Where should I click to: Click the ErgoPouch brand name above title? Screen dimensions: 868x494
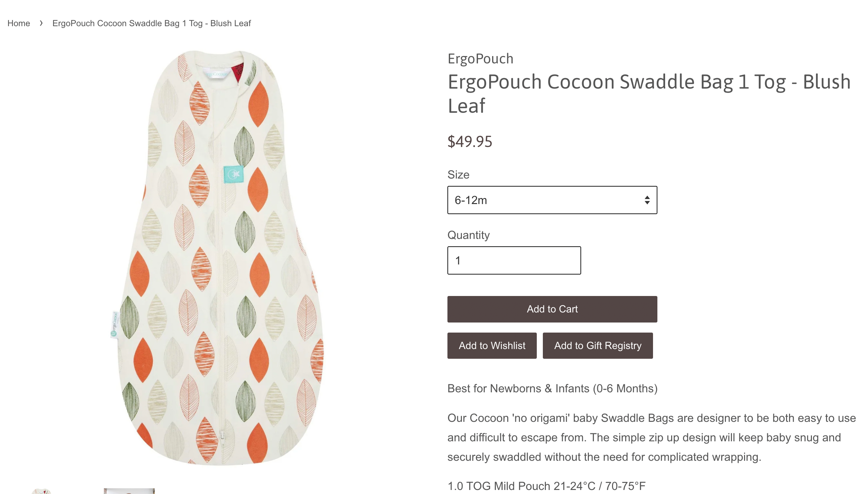coord(480,59)
